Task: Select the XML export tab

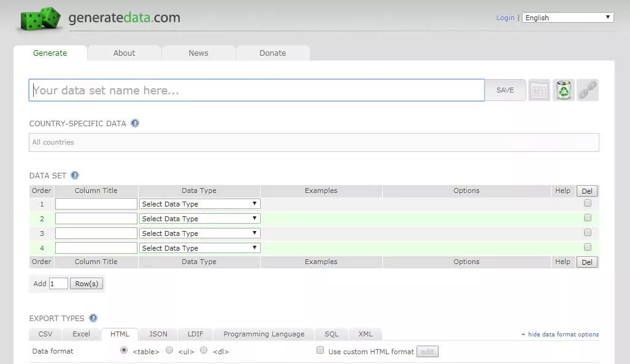Action: 366,335
